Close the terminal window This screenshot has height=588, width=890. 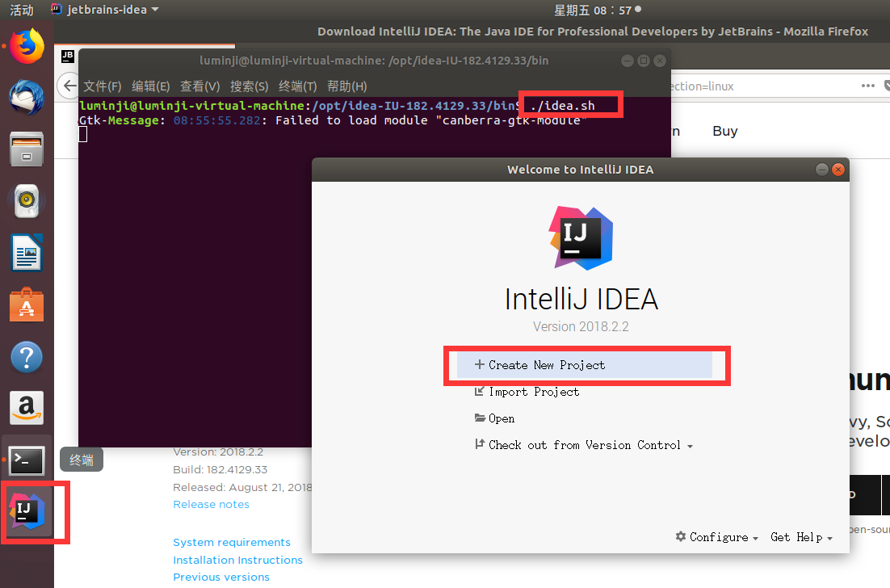660,61
